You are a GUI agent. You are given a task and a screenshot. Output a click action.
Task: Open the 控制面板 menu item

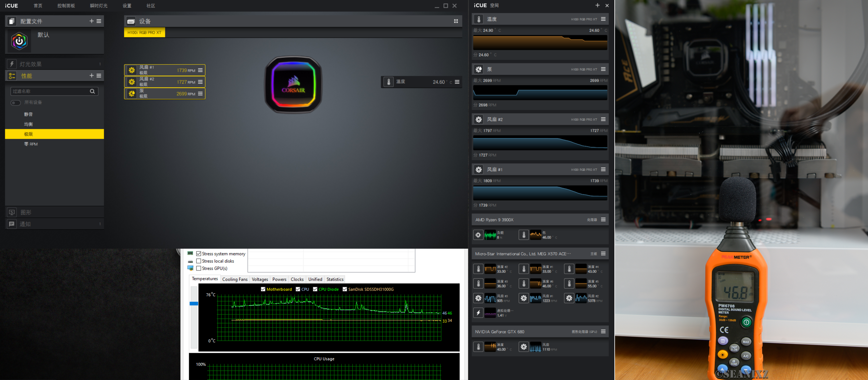[66, 6]
